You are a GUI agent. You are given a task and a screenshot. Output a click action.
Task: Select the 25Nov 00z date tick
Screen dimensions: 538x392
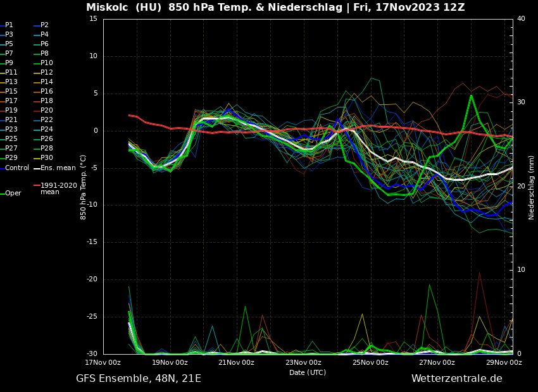pyautogui.click(x=370, y=363)
